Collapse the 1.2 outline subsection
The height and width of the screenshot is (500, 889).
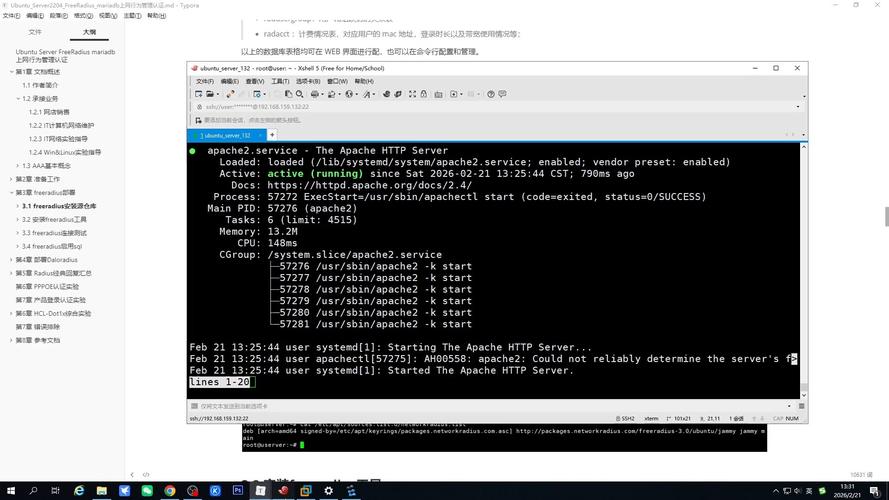(x=18, y=99)
